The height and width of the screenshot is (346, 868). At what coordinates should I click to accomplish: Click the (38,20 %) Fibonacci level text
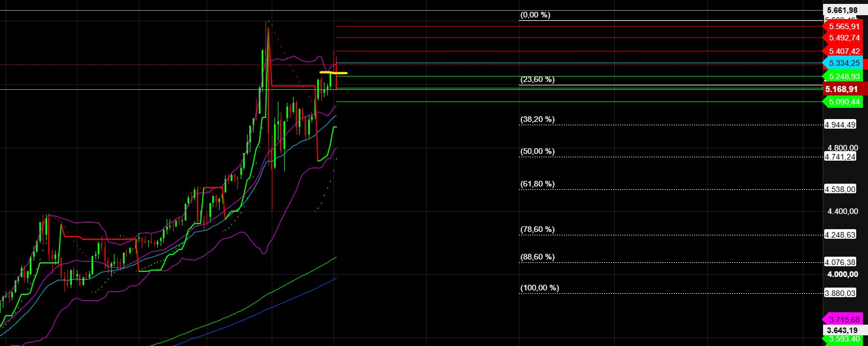[537, 119]
